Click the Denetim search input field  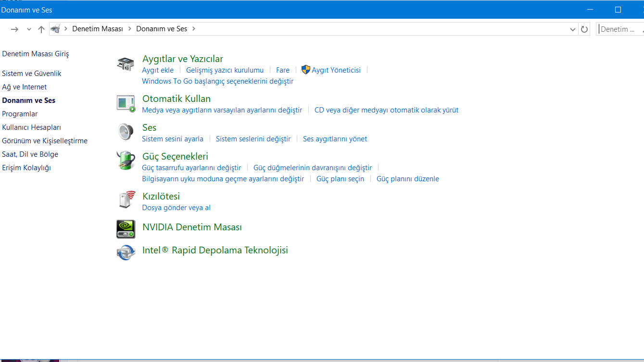[620, 29]
